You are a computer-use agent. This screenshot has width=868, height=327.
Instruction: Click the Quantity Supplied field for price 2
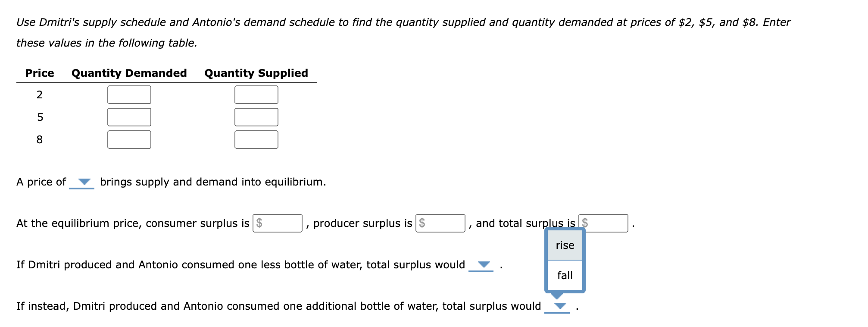pos(256,94)
